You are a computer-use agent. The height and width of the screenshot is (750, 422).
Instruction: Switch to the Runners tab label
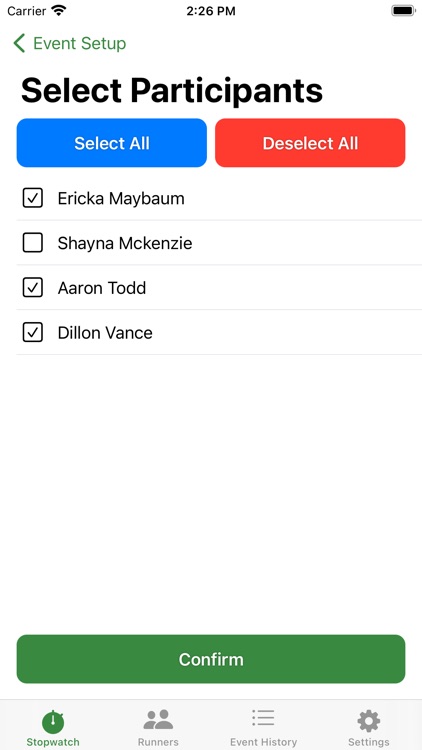tap(158, 742)
